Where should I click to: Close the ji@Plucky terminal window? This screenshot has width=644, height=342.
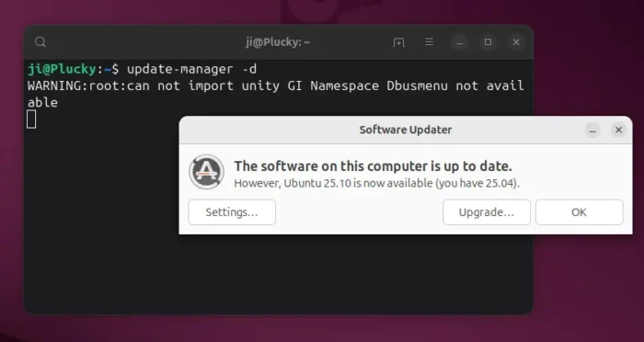tap(516, 42)
